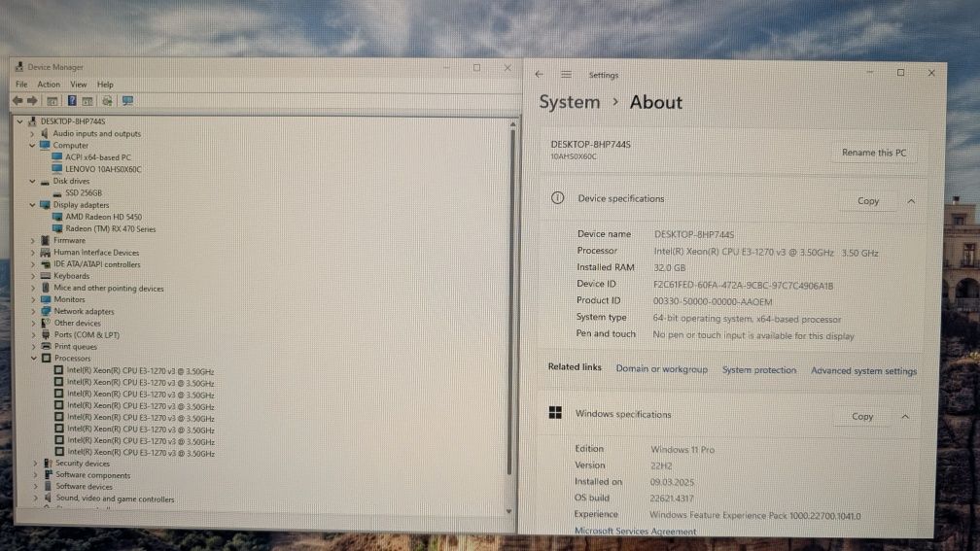The width and height of the screenshot is (980, 551).
Task: Open the Action menu
Action: coord(49,85)
